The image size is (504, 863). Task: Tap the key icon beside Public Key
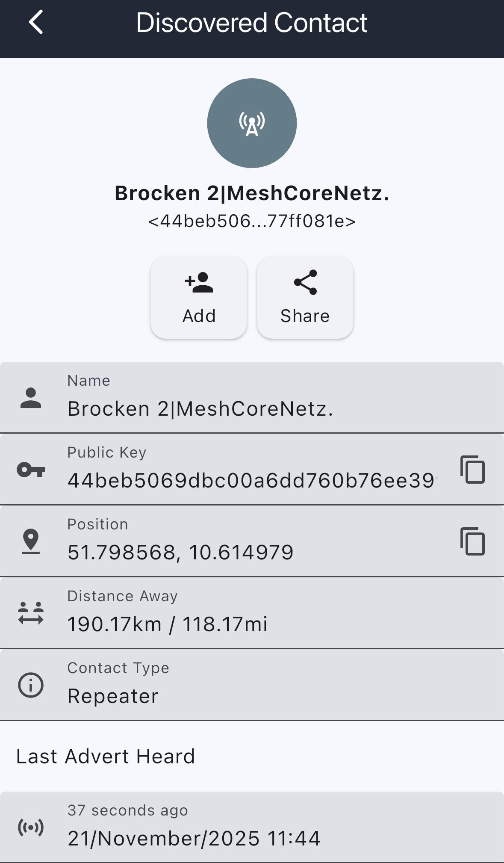tap(31, 470)
